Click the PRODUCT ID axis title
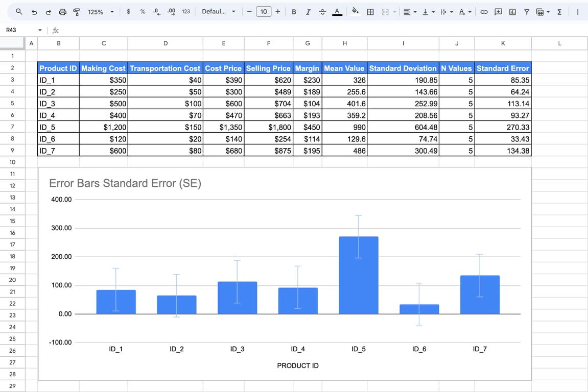Image resolution: width=588 pixels, height=392 pixels. pyautogui.click(x=298, y=365)
